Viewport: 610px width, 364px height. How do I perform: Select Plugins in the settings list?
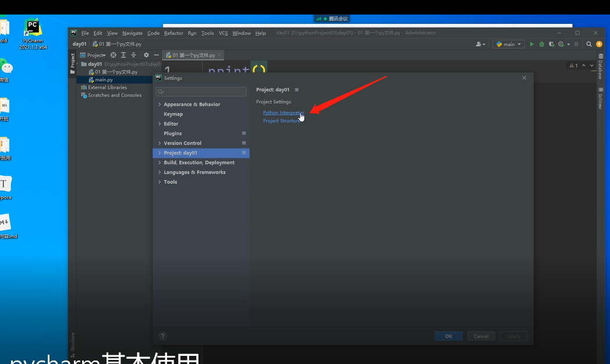(x=173, y=134)
